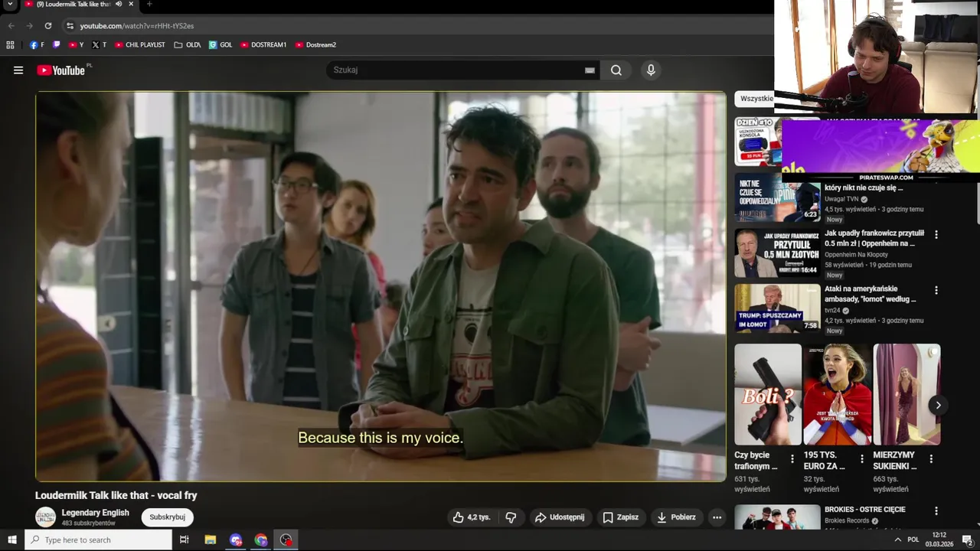Open the Legendary English channel avatar

(46, 517)
